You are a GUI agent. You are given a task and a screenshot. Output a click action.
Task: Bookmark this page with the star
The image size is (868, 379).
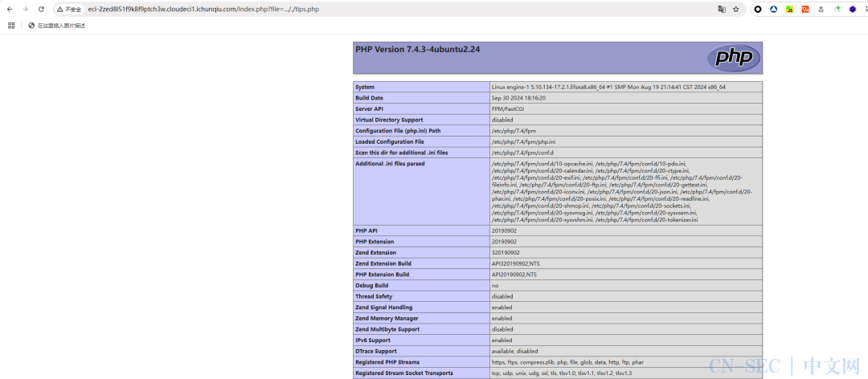click(736, 10)
